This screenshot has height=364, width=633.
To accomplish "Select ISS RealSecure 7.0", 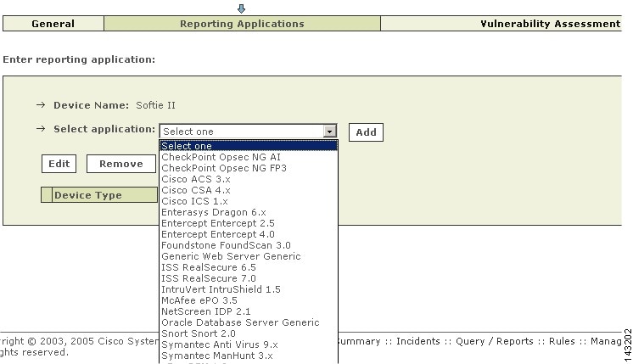I will coord(249,278).
